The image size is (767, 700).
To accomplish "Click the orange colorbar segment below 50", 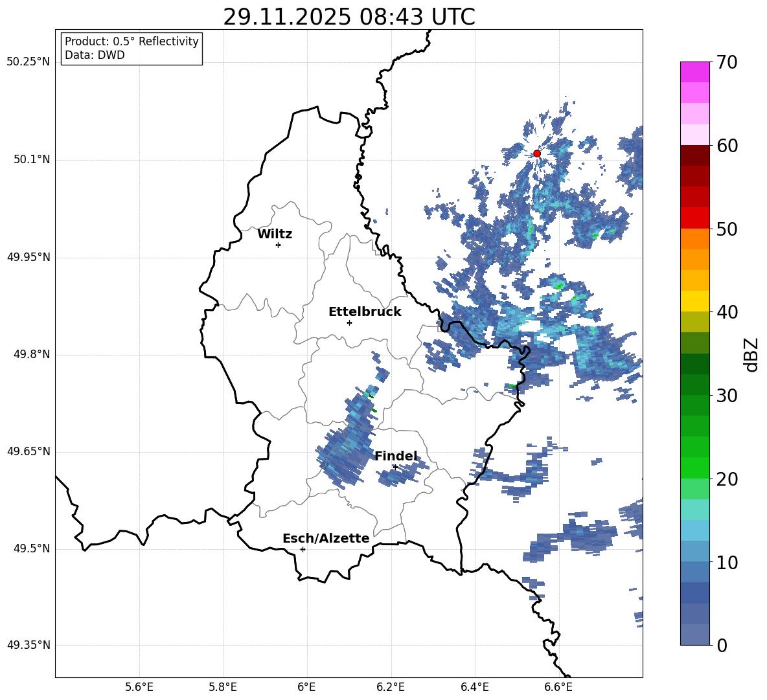I will (x=694, y=239).
